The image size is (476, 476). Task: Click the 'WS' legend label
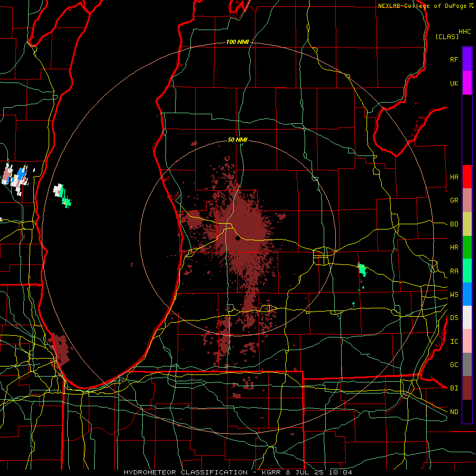(454, 295)
